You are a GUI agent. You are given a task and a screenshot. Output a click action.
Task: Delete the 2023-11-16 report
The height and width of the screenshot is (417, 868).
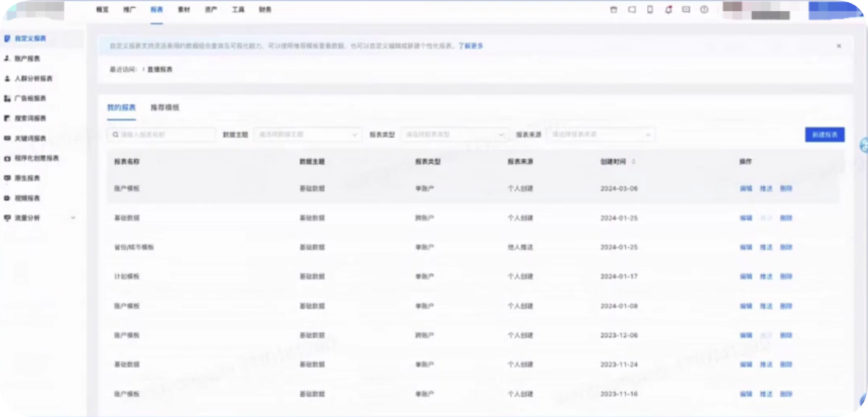coord(786,394)
